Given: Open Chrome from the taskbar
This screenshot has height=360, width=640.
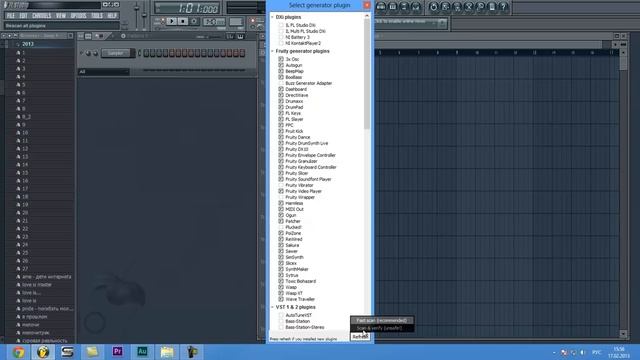Looking at the screenshot, I should pyautogui.click(x=18, y=352).
